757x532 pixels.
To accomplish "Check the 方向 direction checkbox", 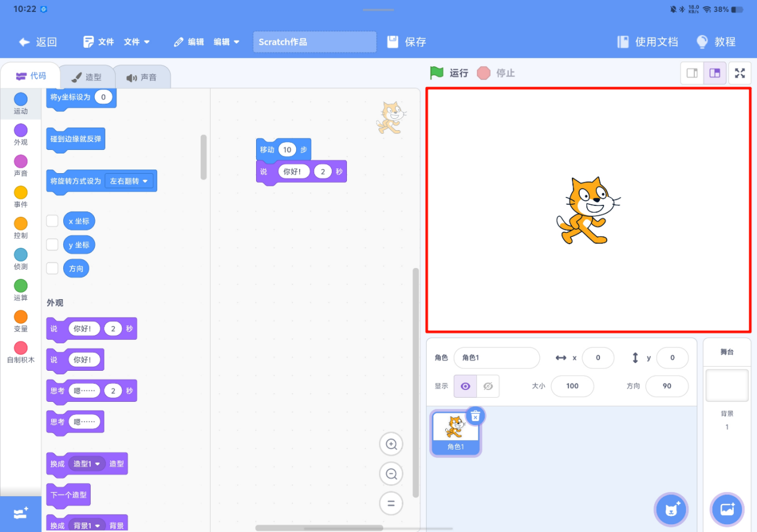I will [52, 268].
